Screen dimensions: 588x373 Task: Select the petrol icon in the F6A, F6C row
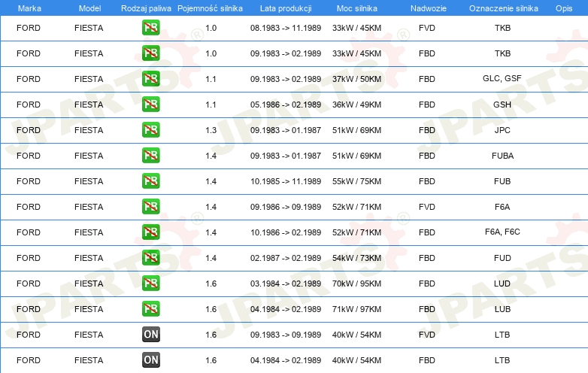(150, 232)
